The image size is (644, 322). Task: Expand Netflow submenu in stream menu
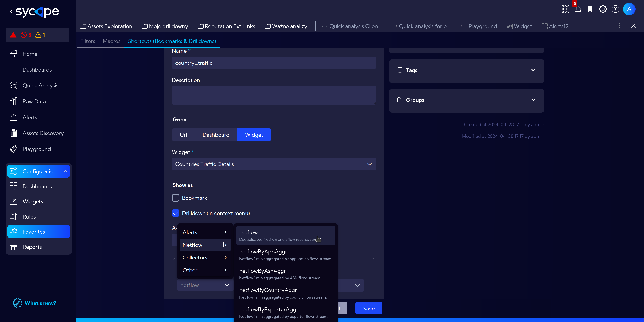205,245
